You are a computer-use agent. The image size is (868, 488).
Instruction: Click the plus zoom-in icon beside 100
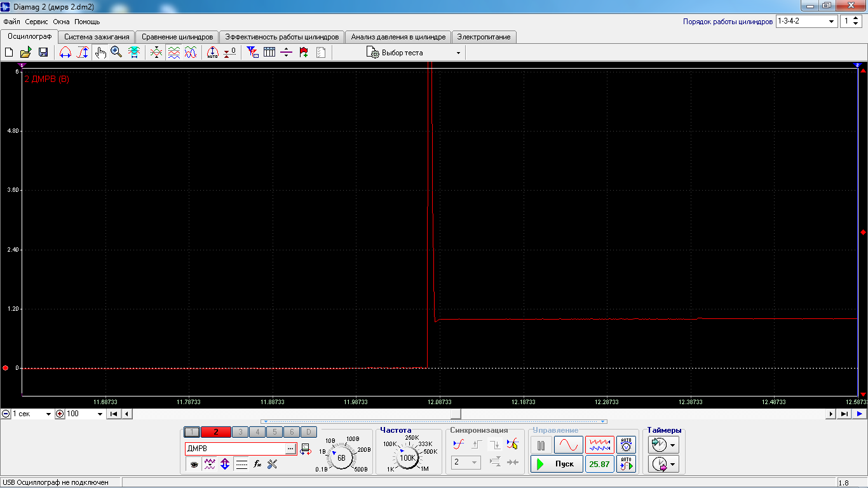click(60, 414)
